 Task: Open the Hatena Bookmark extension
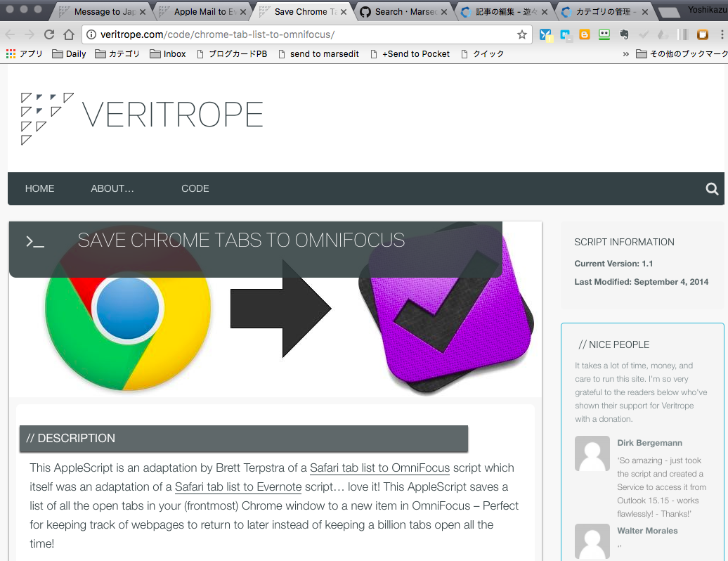(566, 34)
